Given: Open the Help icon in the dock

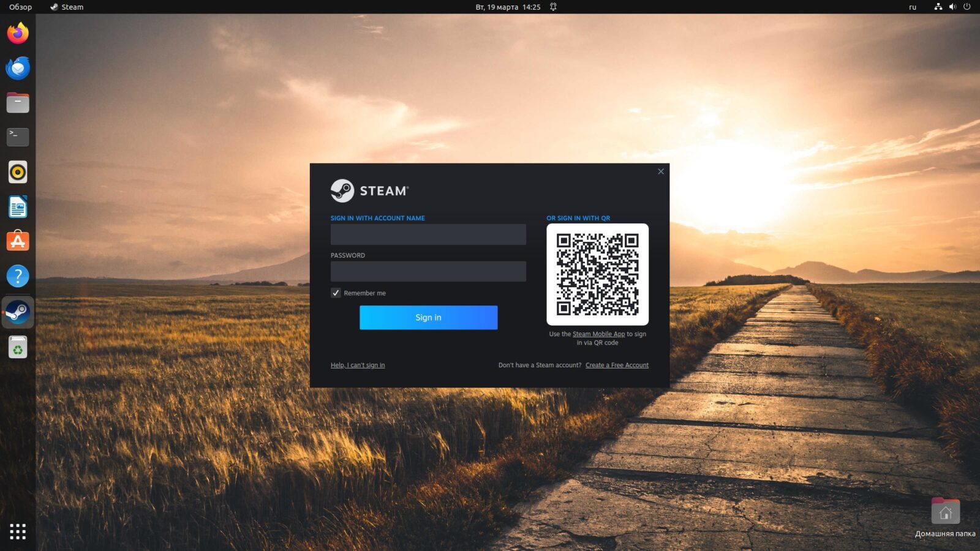Looking at the screenshot, I should tap(18, 276).
